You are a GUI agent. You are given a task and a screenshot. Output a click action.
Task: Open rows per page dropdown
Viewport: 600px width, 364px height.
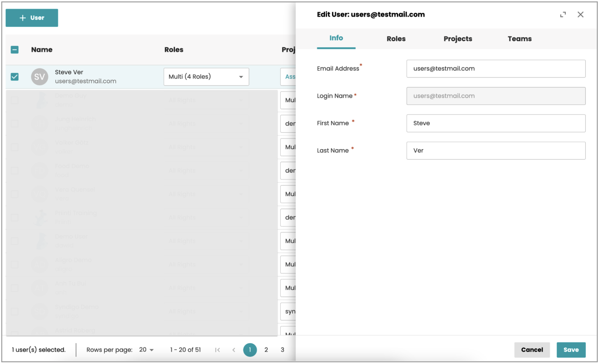[x=146, y=350]
